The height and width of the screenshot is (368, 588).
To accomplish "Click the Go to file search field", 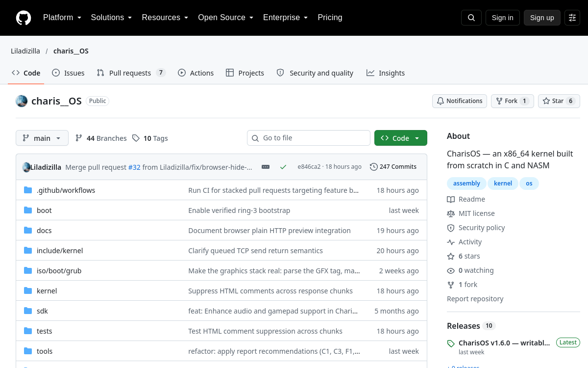I will pyautogui.click(x=309, y=138).
